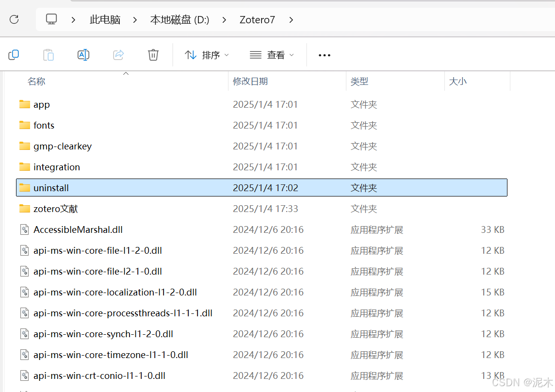Select the uninstall folder icon
This screenshot has height=392, width=555.
(x=24, y=188)
